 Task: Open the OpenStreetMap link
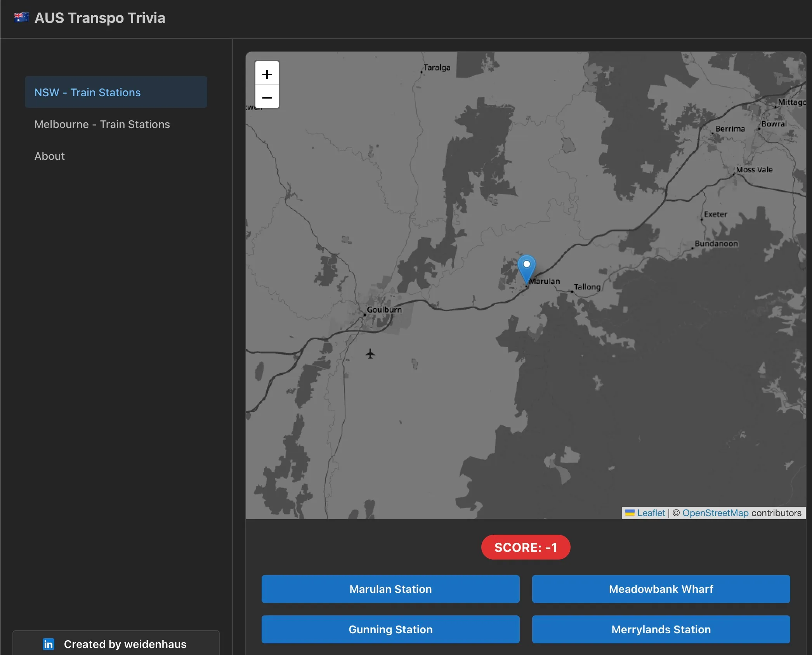pyautogui.click(x=715, y=513)
